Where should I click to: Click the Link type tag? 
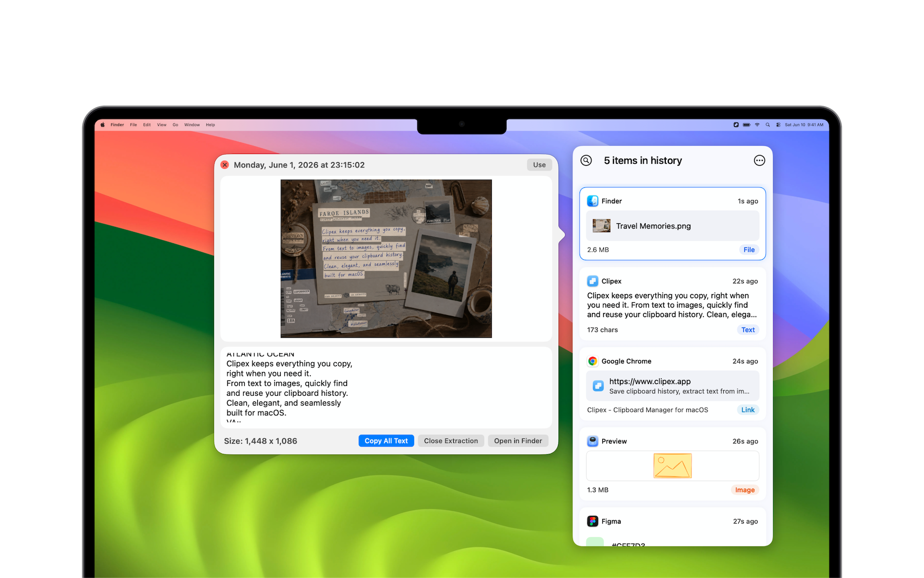coord(748,410)
